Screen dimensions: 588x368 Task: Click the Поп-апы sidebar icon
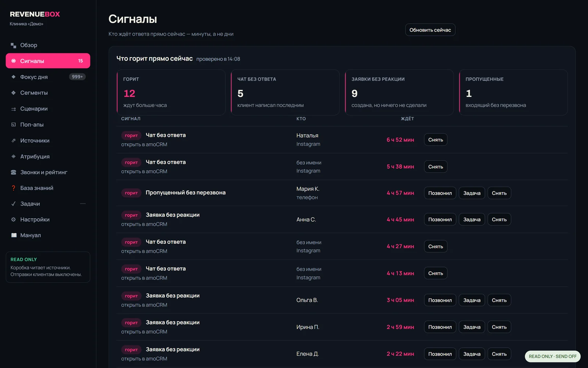14,125
